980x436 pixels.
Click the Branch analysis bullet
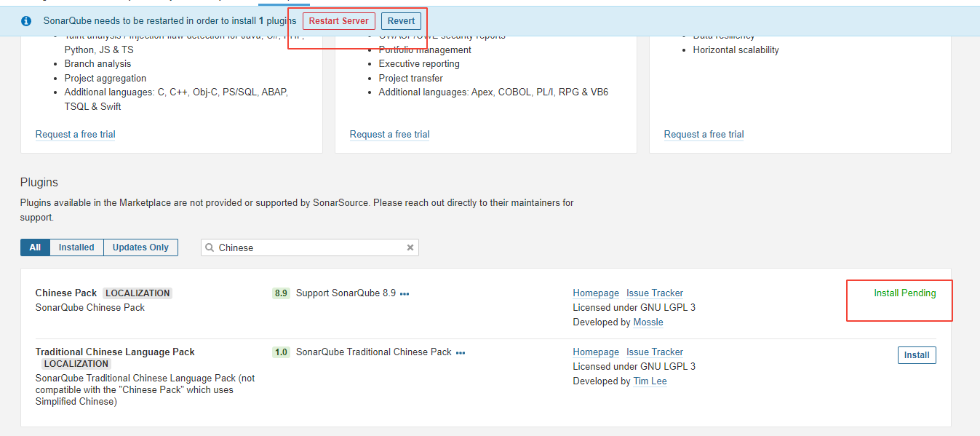pos(98,63)
